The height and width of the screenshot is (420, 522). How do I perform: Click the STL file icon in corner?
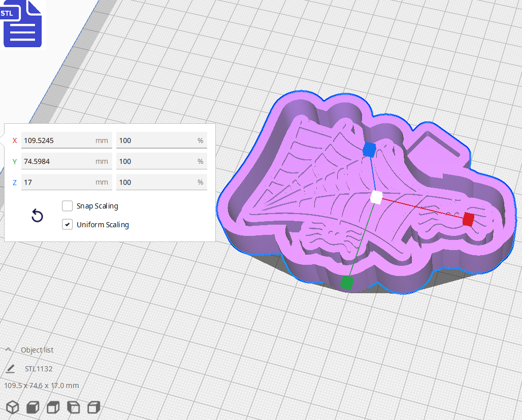point(22,24)
